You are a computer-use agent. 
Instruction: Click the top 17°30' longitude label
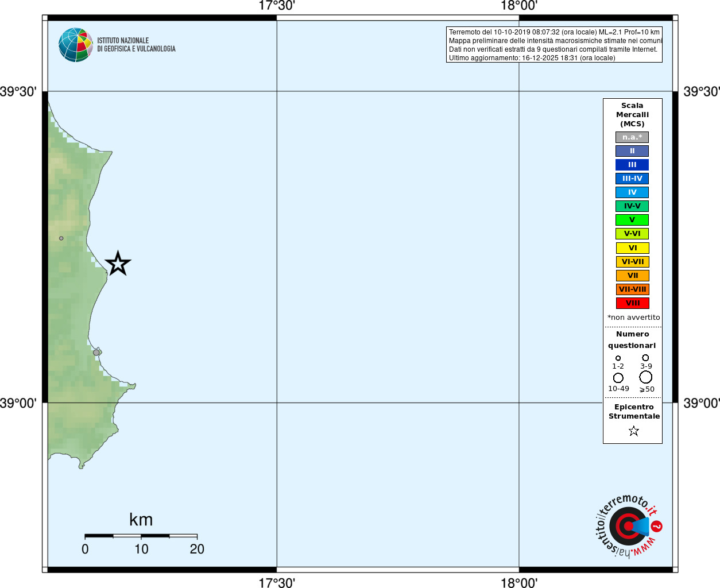pos(277,6)
